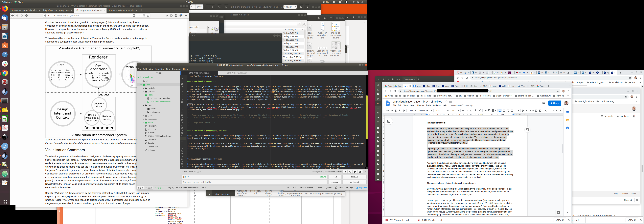Image resolution: width=644 pixels, height=224 pixels.
Task: Toggle whole word option in find panel
Action: click(x=360, y=172)
